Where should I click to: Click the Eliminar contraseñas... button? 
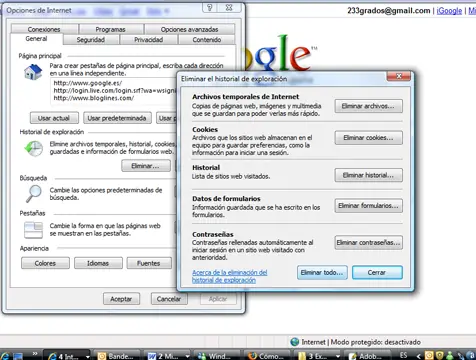(369, 243)
